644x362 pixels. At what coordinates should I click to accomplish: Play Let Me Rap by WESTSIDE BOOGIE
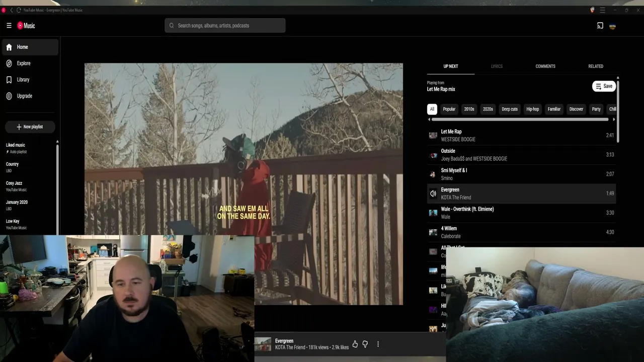tap(521, 135)
